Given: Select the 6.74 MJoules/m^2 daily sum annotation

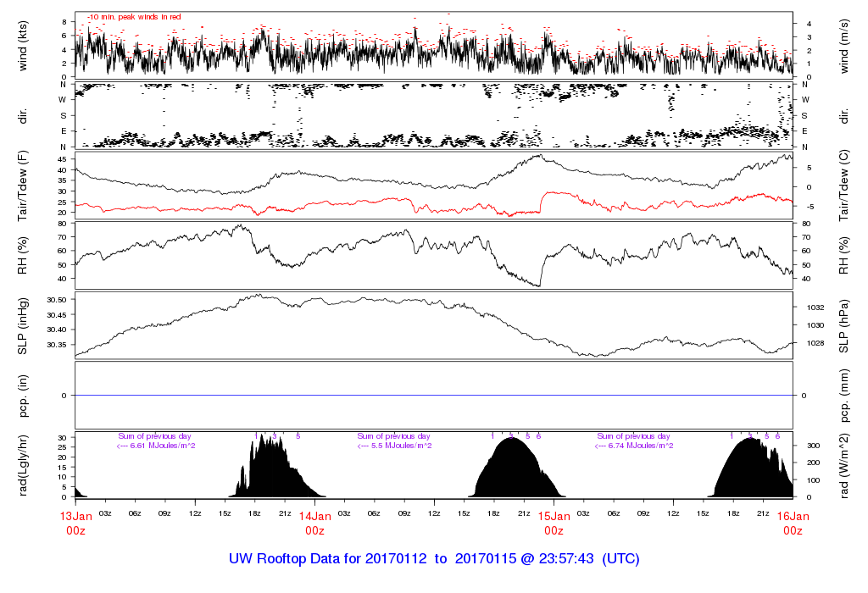Looking at the screenshot, I should tap(634, 446).
